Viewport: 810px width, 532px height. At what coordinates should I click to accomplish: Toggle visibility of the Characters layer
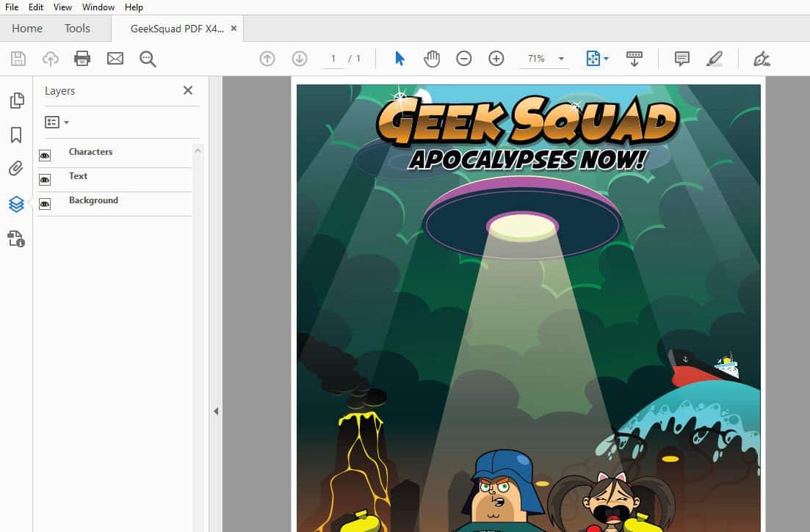pyautogui.click(x=45, y=155)
